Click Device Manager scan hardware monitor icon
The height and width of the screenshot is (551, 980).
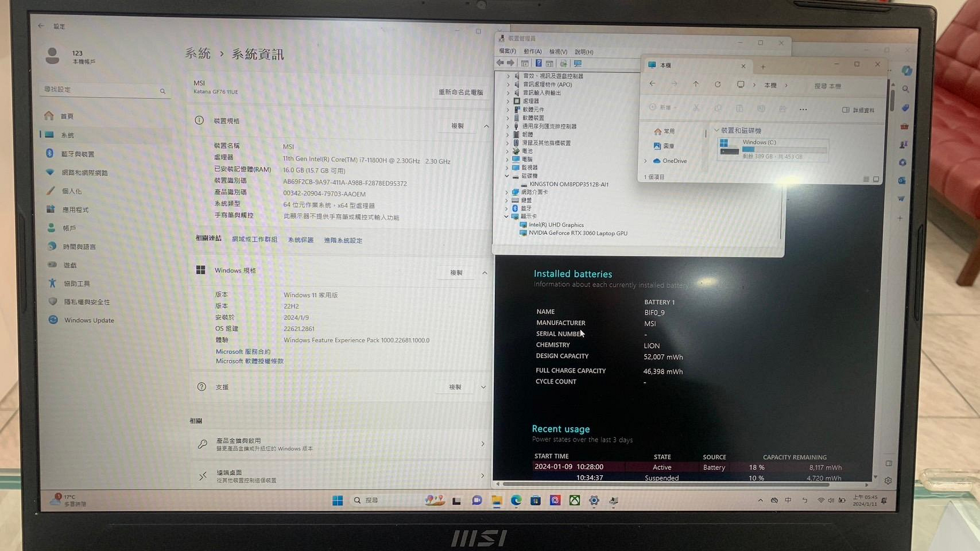tap(578, 63)
